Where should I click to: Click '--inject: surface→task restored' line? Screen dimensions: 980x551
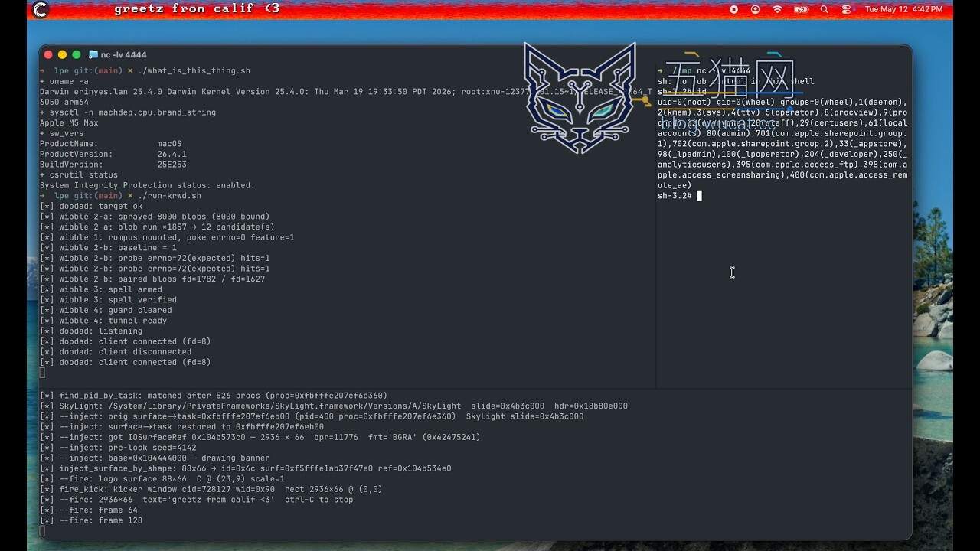(181, 427)
